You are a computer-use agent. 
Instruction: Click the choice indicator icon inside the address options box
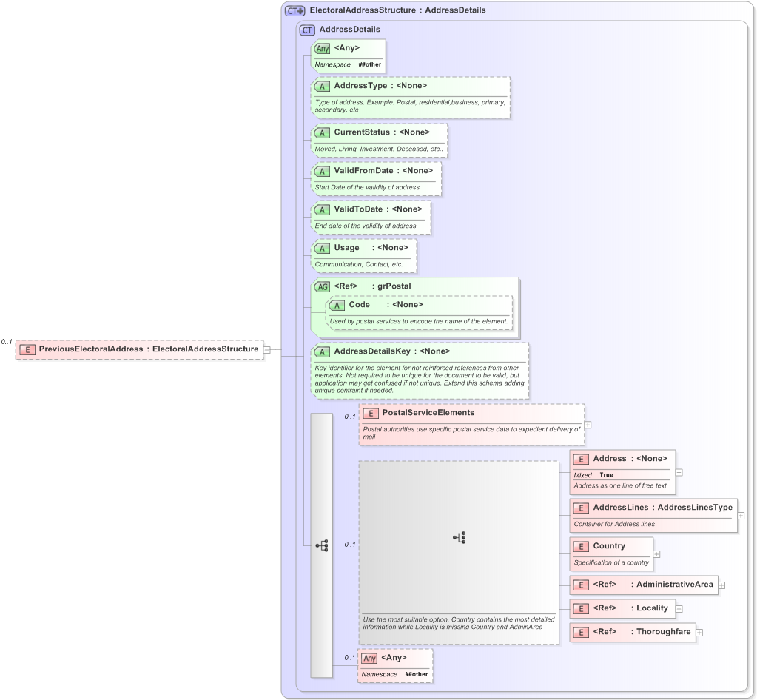460,538
